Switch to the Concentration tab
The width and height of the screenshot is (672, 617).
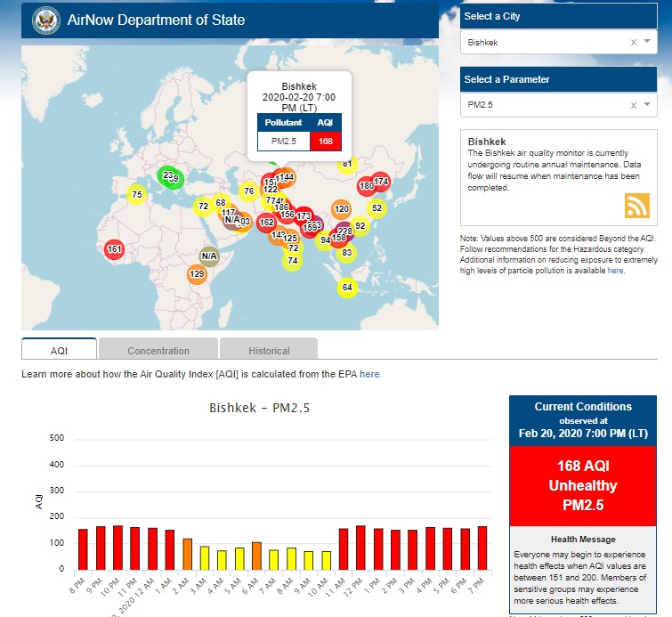coord(158,350)
